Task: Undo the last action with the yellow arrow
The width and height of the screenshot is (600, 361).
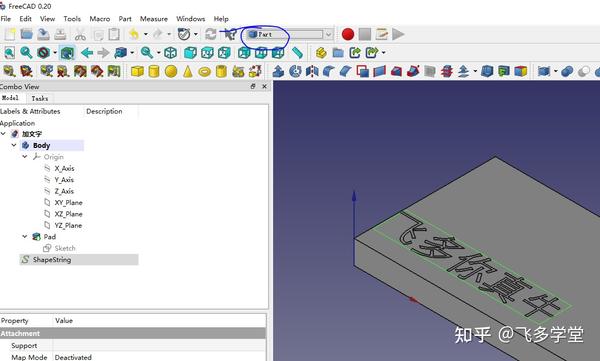Action: pos(134,34)
